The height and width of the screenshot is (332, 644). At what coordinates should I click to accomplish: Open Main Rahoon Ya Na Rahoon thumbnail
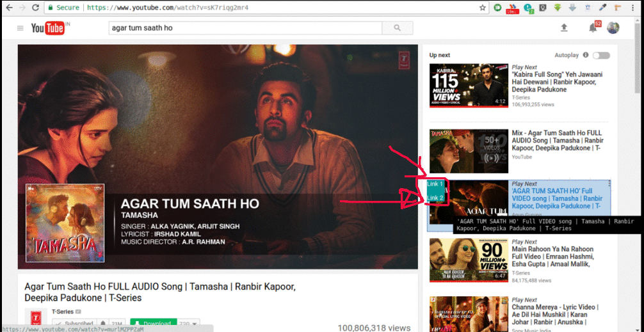469,260
